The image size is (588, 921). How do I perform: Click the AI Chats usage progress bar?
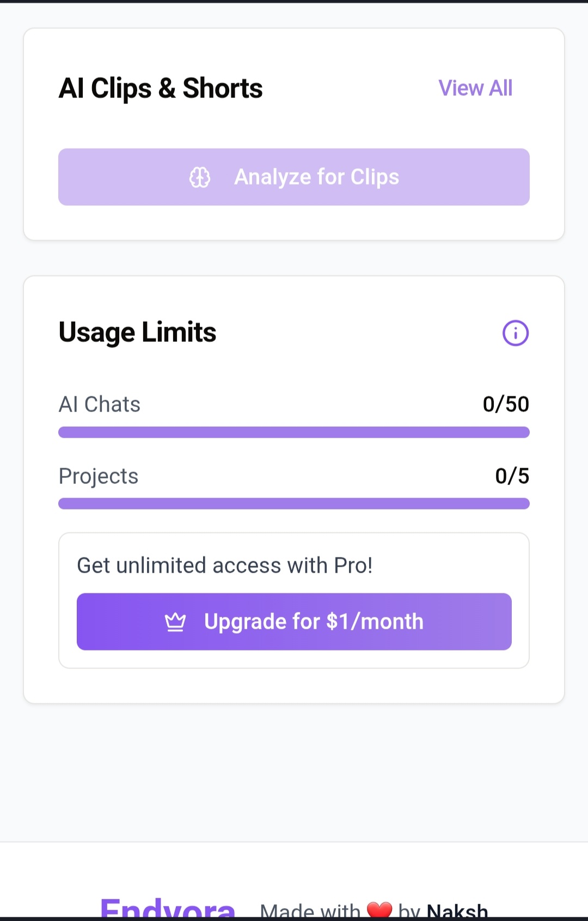[294, 432]
